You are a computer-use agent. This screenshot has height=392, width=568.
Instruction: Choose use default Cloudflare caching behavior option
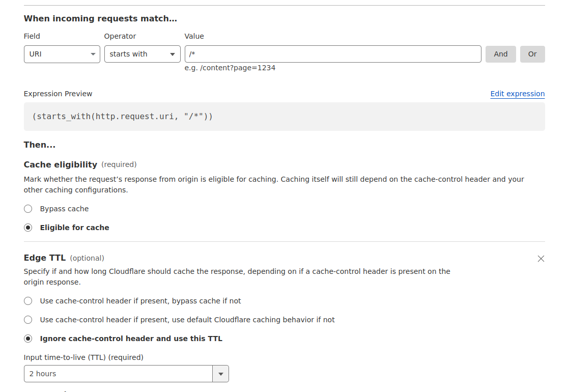[x=29, y=320]
